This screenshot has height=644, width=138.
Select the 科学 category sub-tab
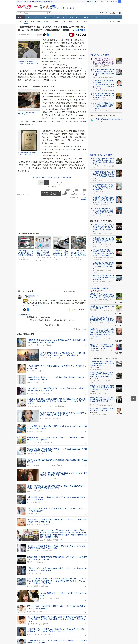click(x=71, y=21)
